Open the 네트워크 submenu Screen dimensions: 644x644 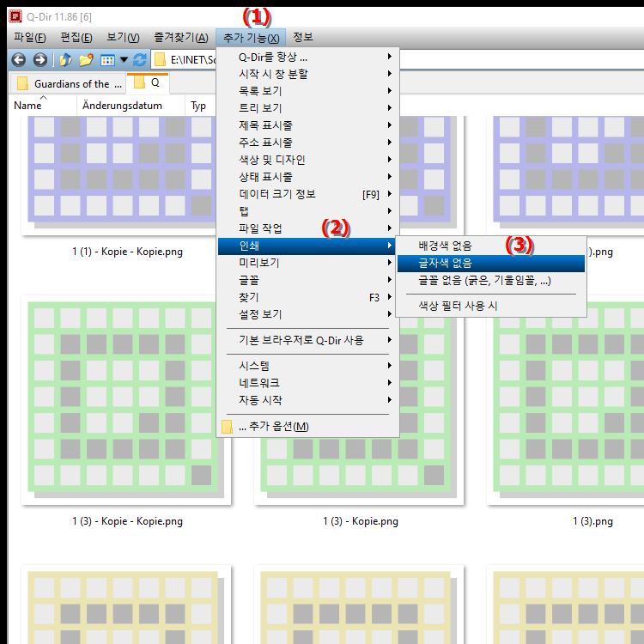click(x=307, y=383)
